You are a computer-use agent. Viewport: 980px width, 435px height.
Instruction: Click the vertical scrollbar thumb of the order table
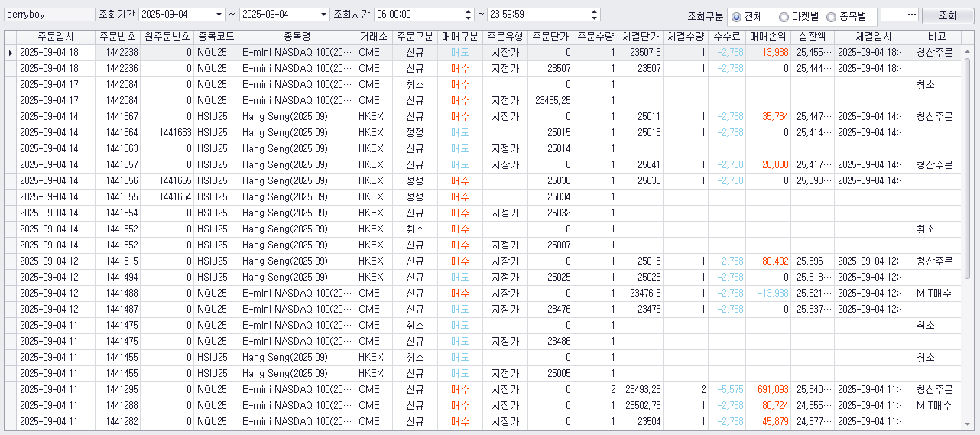[x=968, y=168]
